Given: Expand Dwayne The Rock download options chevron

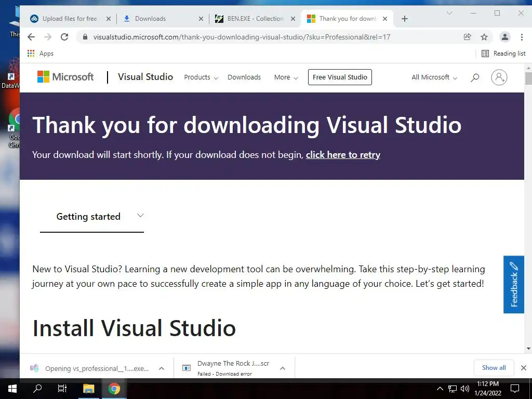Looking at the screenshot, I should (283, 368).
